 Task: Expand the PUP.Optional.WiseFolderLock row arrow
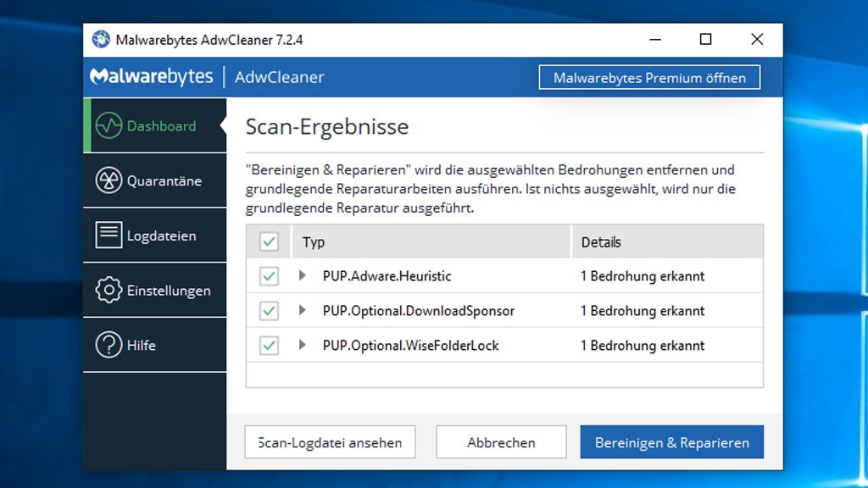303,345
